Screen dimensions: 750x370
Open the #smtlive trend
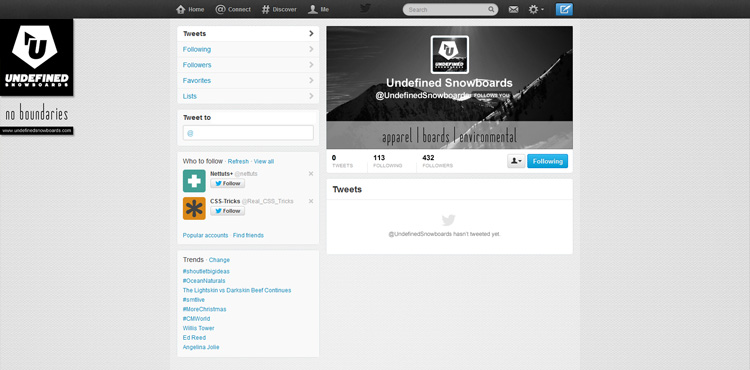(194, 300)
